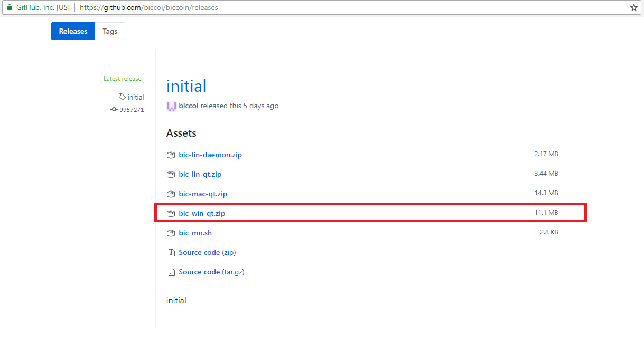This screenshot has height=353, width=644.
Task: Bookmark this page with the star icon
Action: (x=634, y=7)
